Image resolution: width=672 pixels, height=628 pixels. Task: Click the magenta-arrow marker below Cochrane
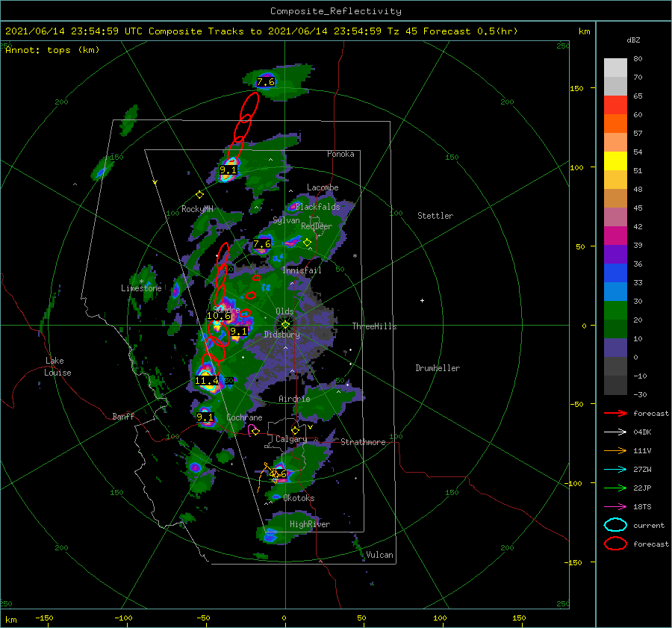pyautogui.click(x=255, y=430)
